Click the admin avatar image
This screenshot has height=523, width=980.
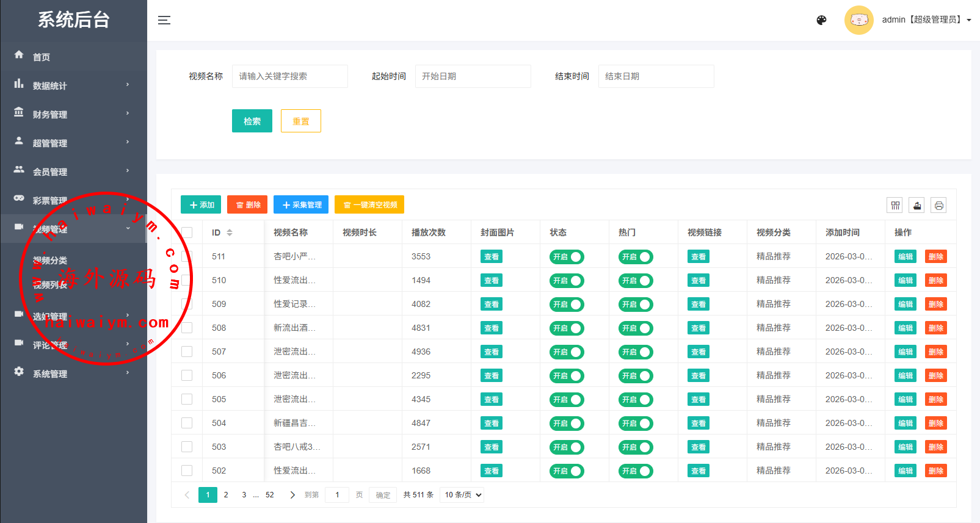(858, 20)
